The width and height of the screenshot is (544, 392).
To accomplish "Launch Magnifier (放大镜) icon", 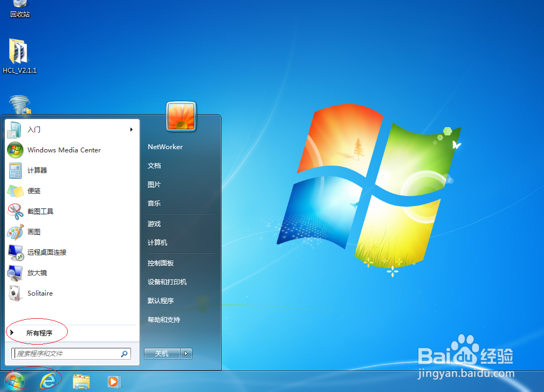I will point(15,273).
